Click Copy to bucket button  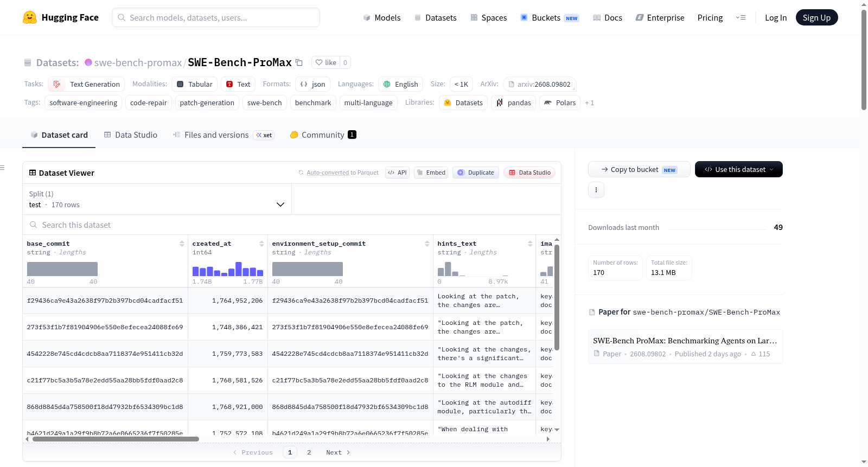point(639,169)
